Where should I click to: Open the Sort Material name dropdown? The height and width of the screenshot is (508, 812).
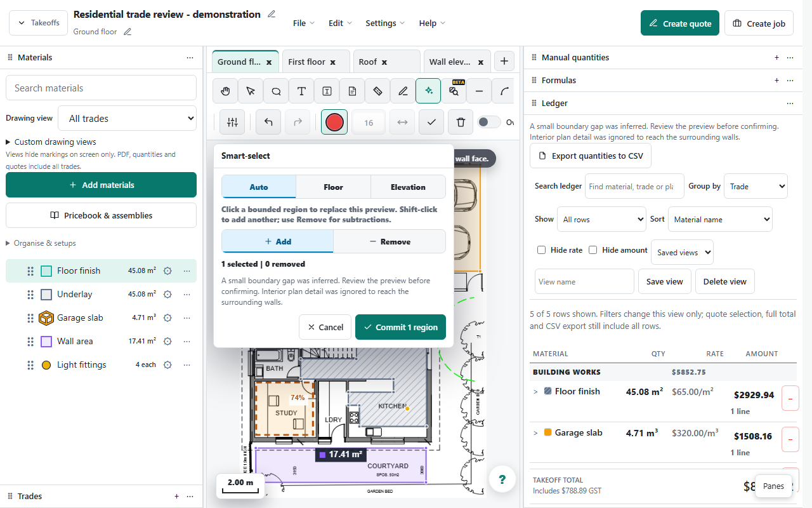click(720, 219)
